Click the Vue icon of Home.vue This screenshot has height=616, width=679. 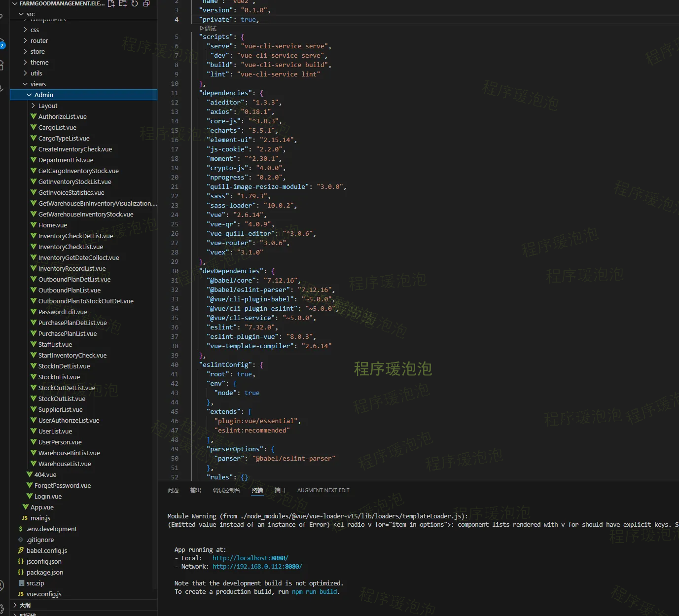click(34, 225)
